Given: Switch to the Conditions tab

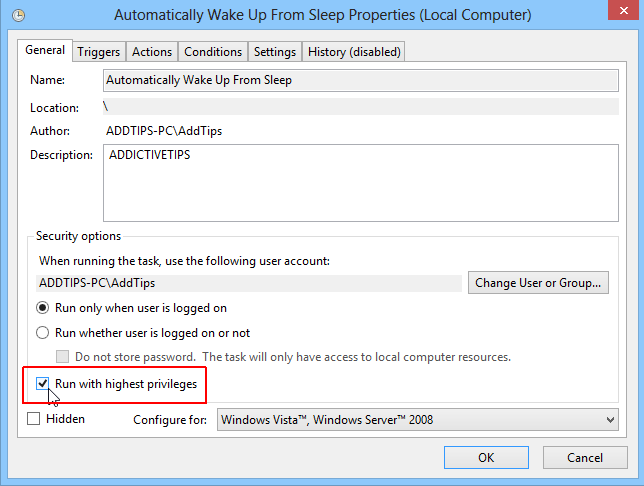Looking at the screenshot, I should [213, 52].
